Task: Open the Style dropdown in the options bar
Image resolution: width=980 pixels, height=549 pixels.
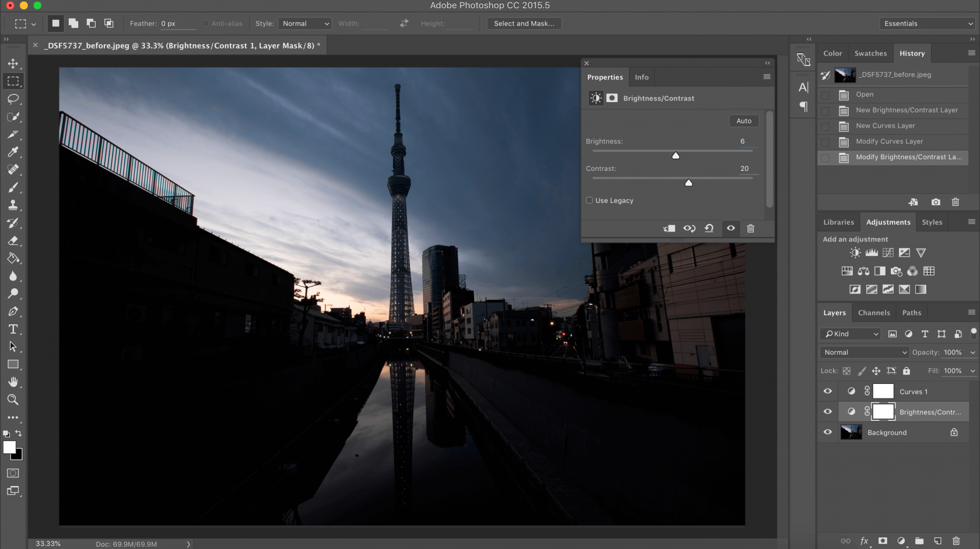Action: tap(304, 23)
